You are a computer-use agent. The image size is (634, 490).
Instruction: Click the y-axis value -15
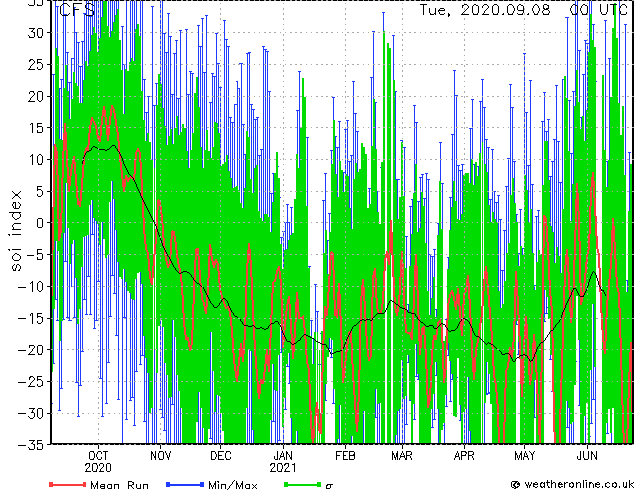pyautogui.click(x=30, y=319)
